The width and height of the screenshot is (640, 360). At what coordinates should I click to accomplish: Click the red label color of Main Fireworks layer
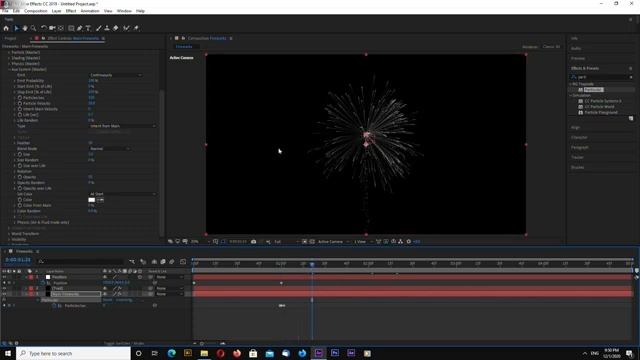(31, 294)
